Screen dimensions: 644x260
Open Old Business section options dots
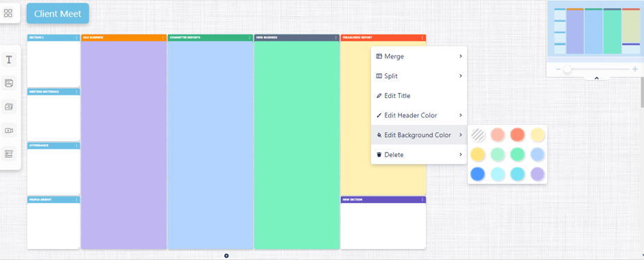(163, 38)
